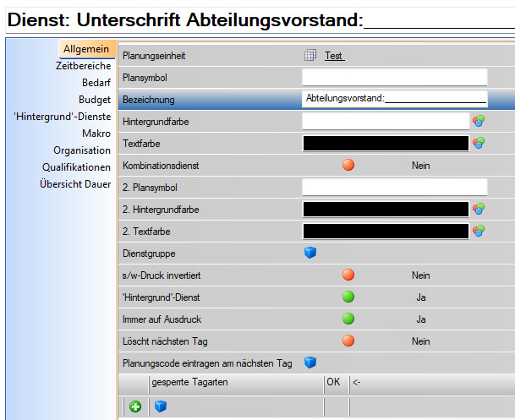Click green plus icon to add Tagart
Screen dimensions: 515x420
coord(135,406)
